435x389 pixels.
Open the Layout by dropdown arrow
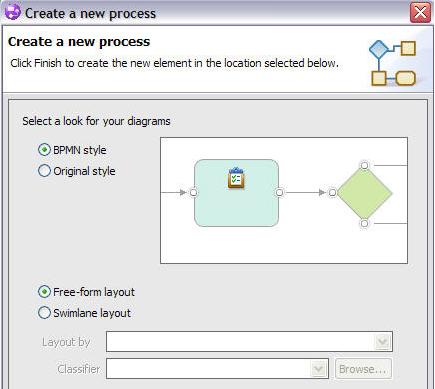382,342
